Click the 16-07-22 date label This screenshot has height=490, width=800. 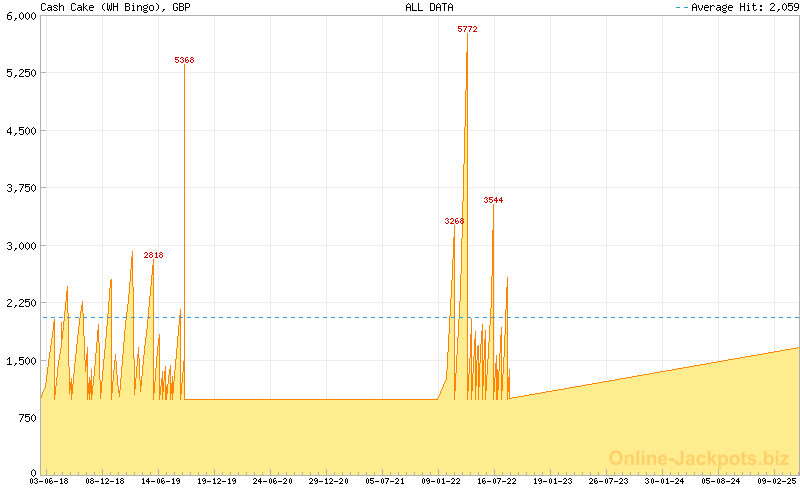point(497,481)
